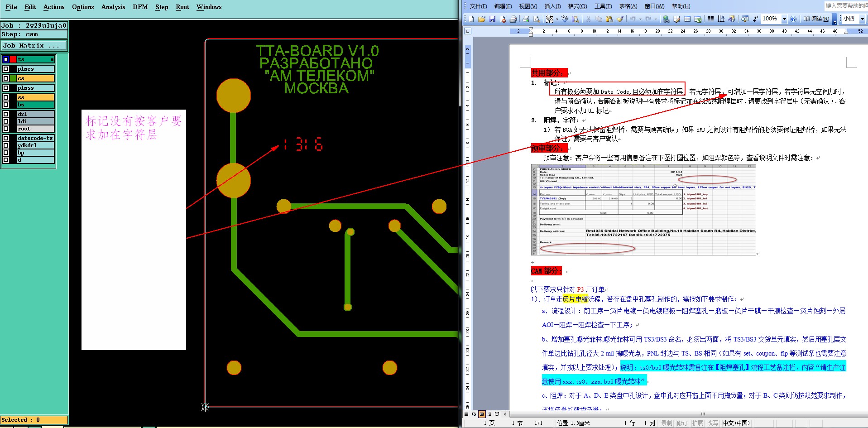Insert a hyperlink using the globe icon

coord(666,19)
